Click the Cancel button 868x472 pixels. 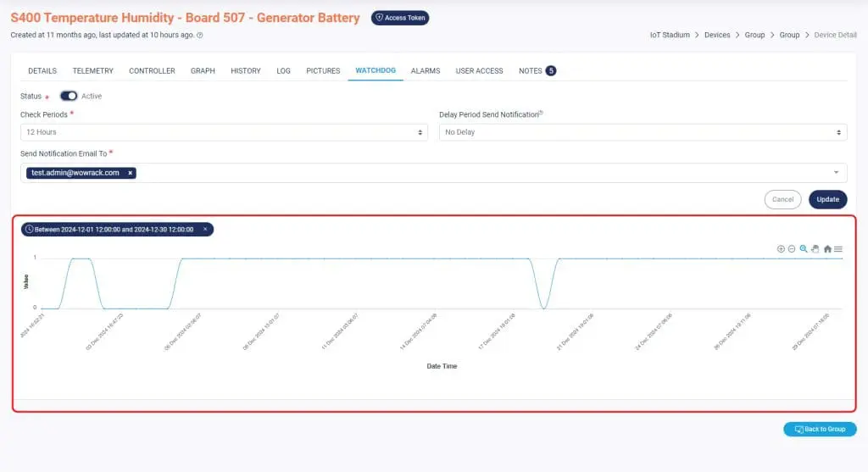click(782, 200)
